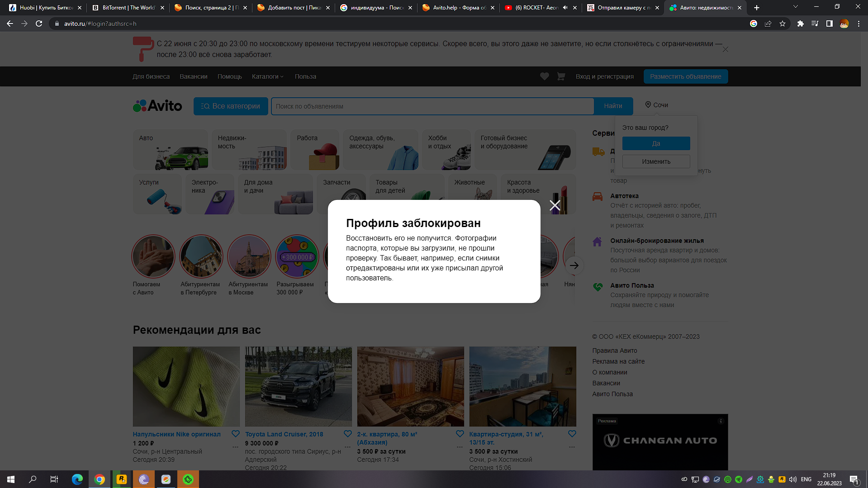Click Изменить city button
Viewport: 868px width, 488px height.
point(656,161)
